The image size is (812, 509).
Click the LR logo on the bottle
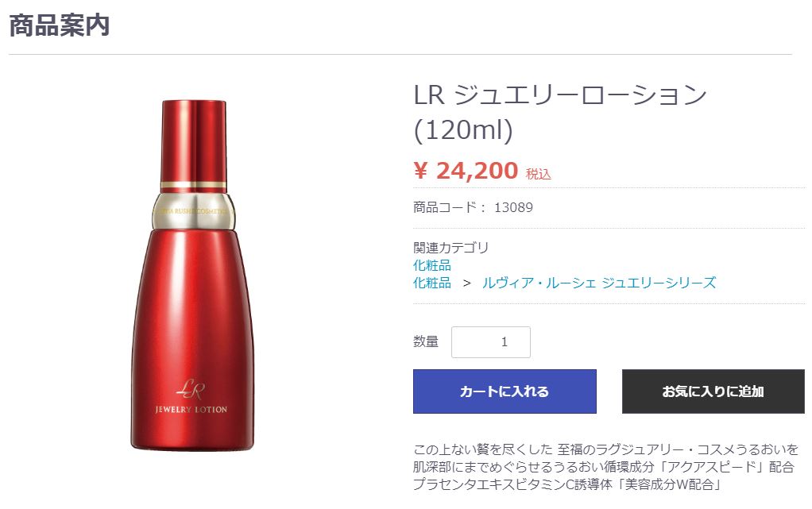[x=191, y=388]
